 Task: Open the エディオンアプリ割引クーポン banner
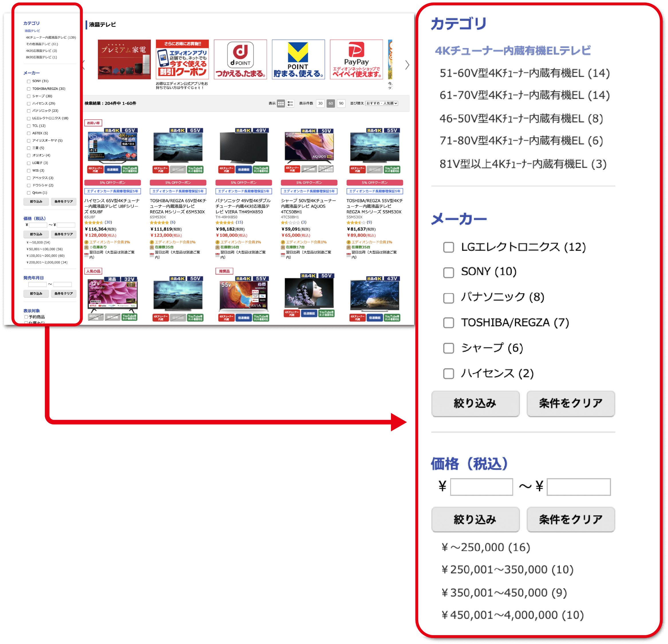pyautogui.click(x=182, y=59)
